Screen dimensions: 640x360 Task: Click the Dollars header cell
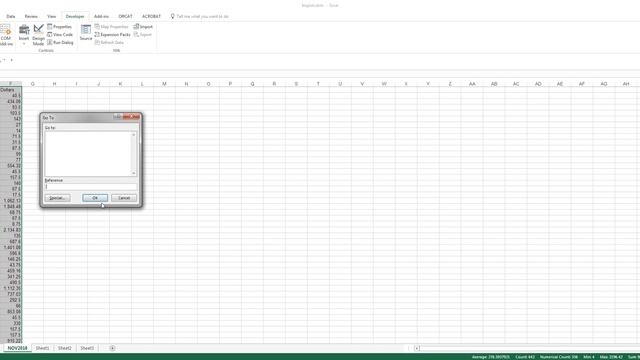[11, 90]
